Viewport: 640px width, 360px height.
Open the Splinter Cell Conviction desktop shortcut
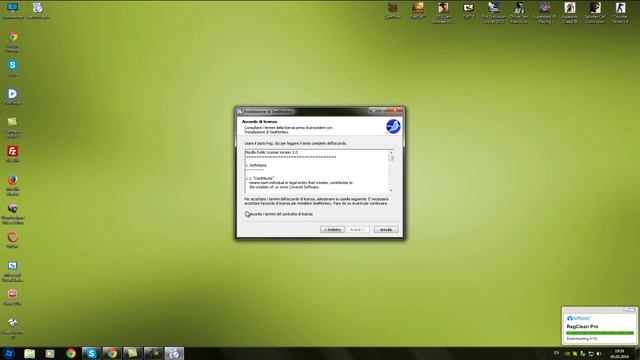point(595,12)
